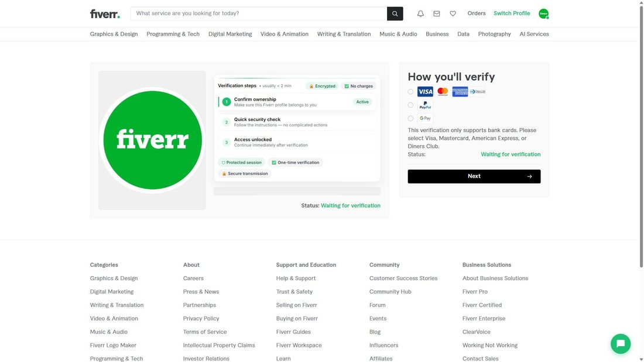This screenshot has height=362, width=644.
Task: Open Intellectual Property Claims footer link
Action: (x=219, y=346)
